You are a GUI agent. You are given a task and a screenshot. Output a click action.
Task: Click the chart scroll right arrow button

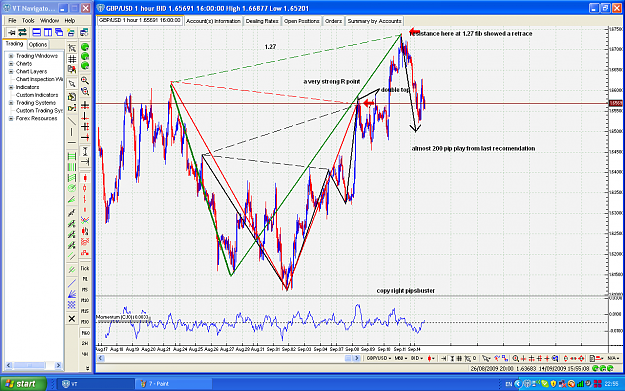(x=357, y=358)
